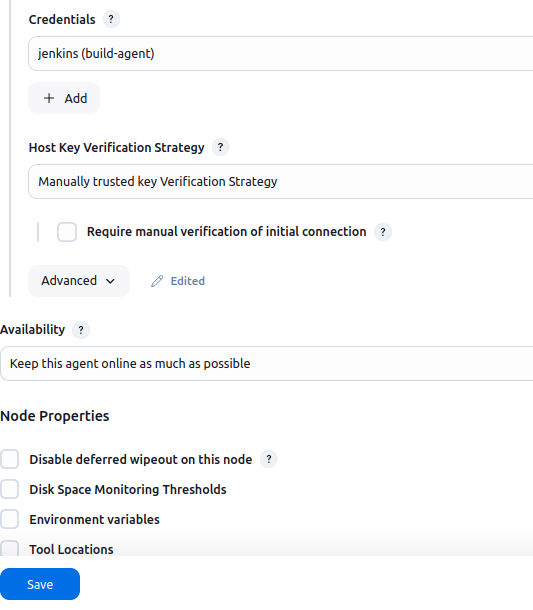Image resolution: width=533 pixels, height=610 pixels.
Task: Check the Tool Locations option
Action: click(x=9, y=549)
